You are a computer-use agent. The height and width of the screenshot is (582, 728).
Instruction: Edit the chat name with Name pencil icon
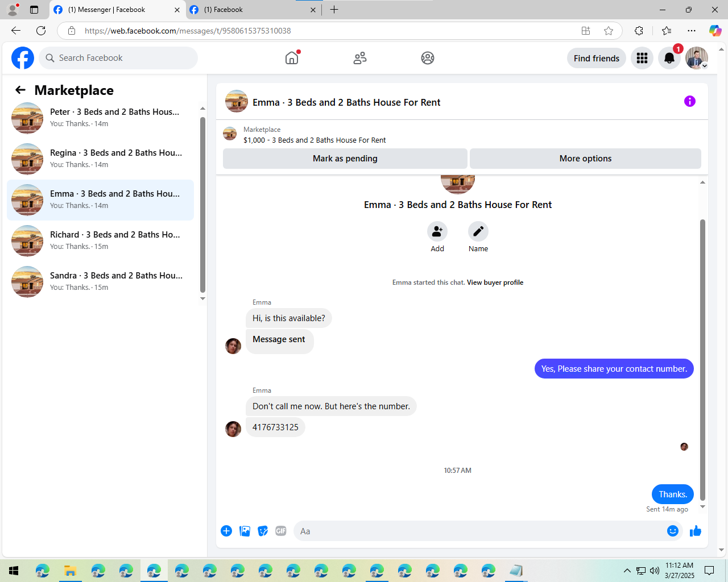pyautogui.click(x=478, y=231)
